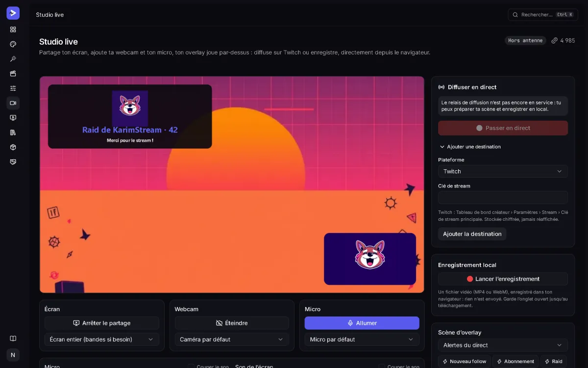Open the clapperboard clips icon
588x368 pixels.
[13, 74]
